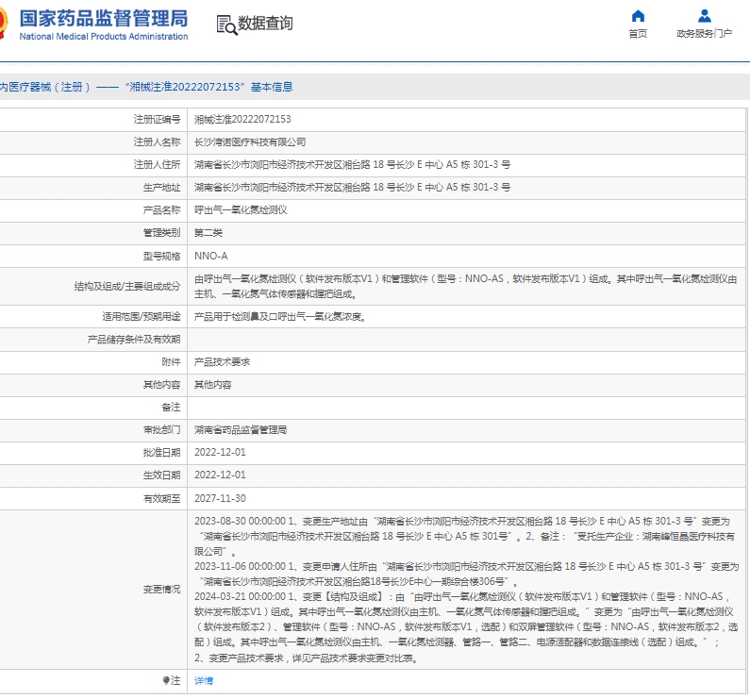Click the 适用范围 intended use text
The height and width of the screenshot is (700, 750).
click(x=281, y=316)
